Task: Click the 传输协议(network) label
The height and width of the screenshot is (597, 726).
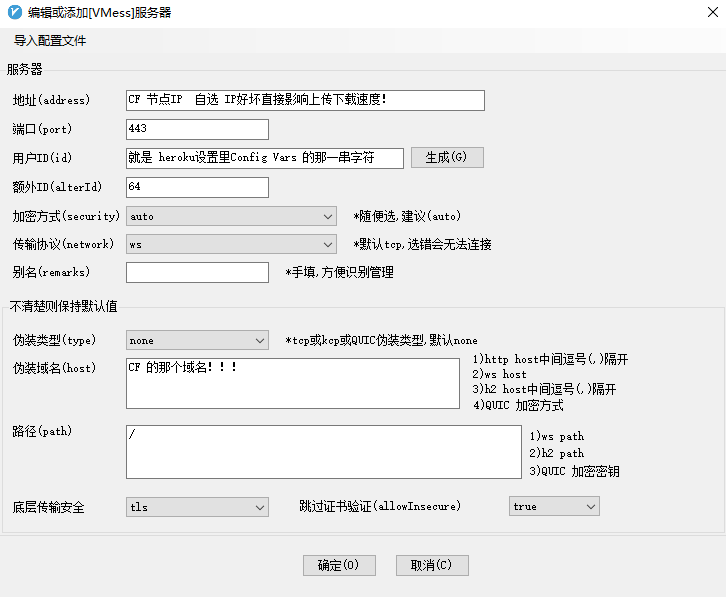Action: click(63, 244)
